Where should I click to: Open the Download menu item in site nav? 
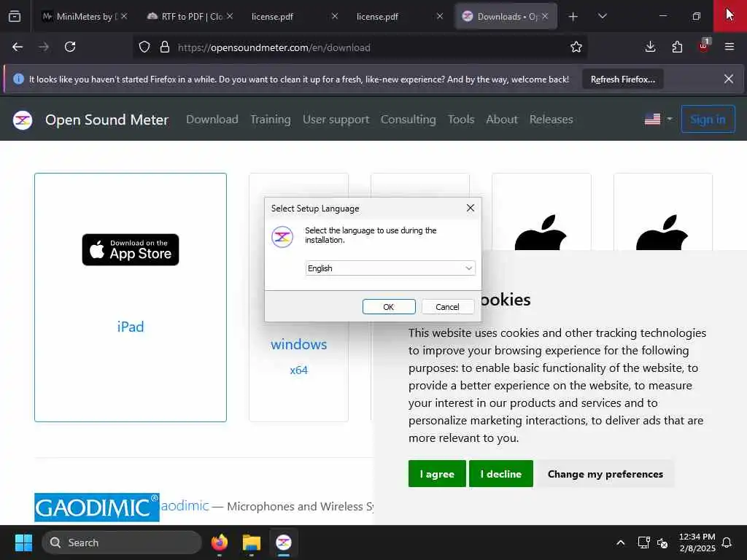tap(212, 119)
